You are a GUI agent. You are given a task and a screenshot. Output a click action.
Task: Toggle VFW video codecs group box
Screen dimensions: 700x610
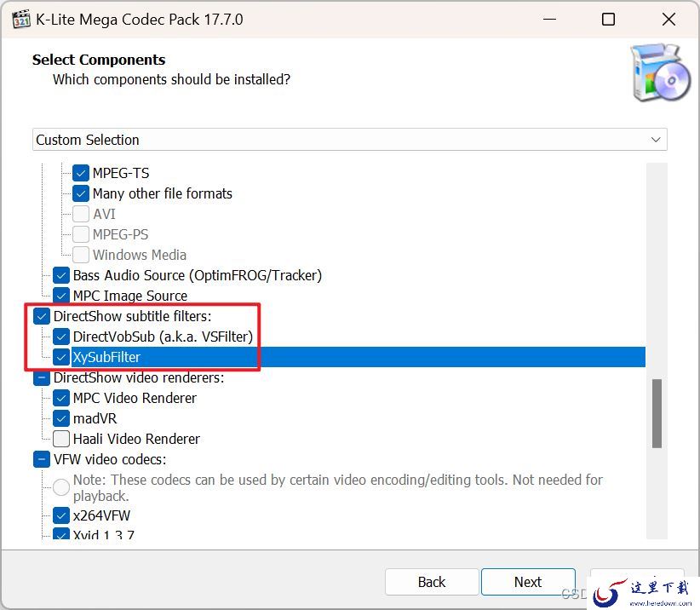[42, 459]
